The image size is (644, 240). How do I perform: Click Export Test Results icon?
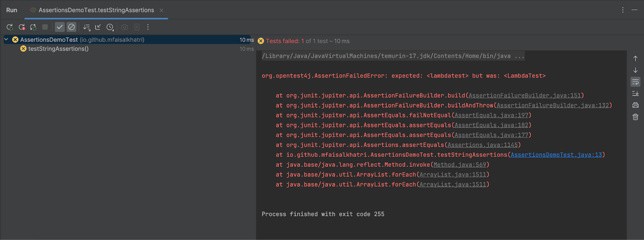pos(136,27)
